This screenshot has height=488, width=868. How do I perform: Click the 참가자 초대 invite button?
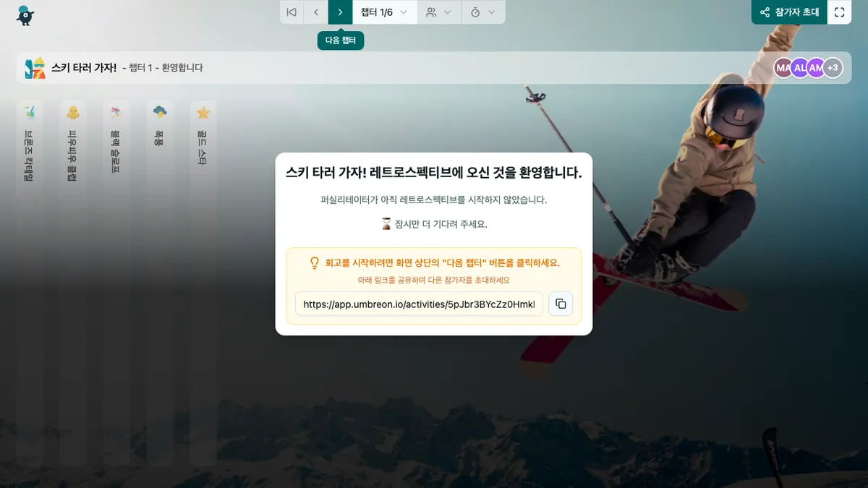(789, 12)
